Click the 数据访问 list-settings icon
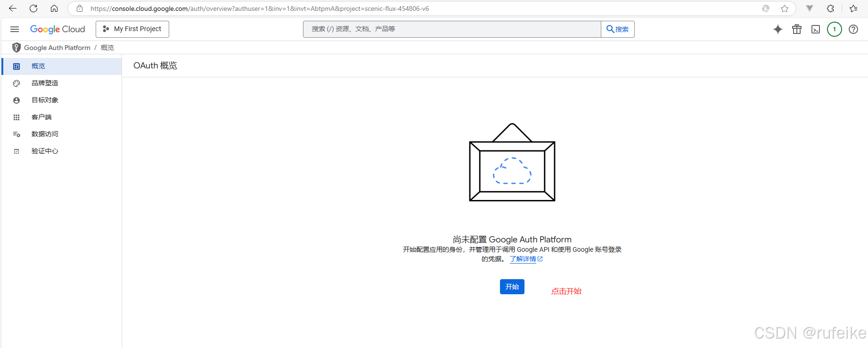The width and height of the screenshot is (868, 348). (16, 134)
